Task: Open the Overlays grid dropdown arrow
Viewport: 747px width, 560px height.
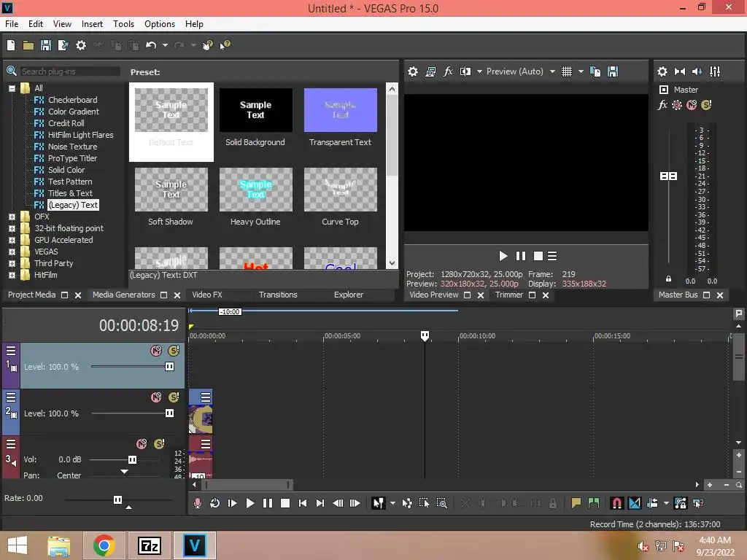Action: click(x=581, y=71)
